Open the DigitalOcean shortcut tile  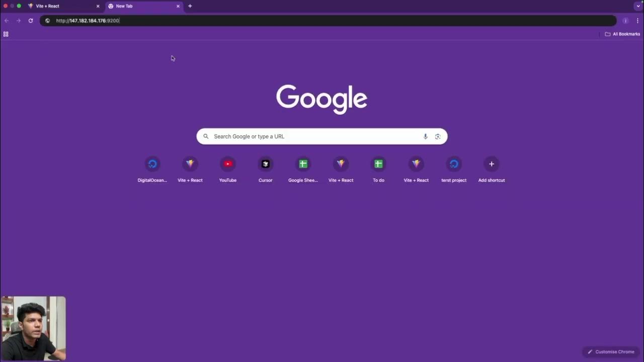click(x=152, y=169)
